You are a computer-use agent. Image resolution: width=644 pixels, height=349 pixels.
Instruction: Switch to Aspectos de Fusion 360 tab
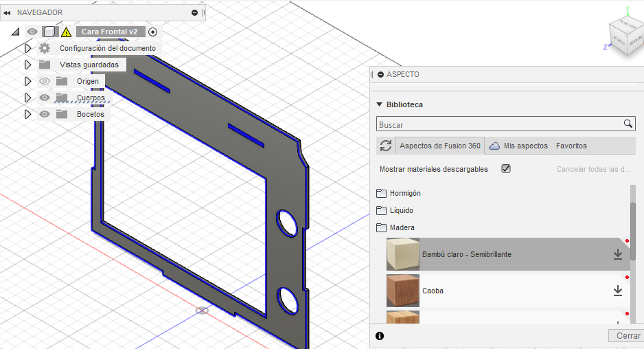(440, 146)
